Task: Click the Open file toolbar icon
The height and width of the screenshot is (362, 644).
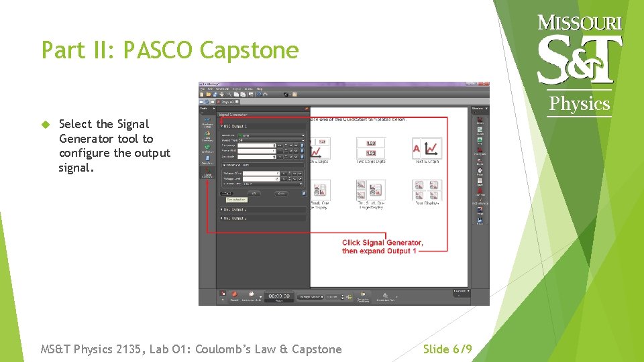Action: 208,95
